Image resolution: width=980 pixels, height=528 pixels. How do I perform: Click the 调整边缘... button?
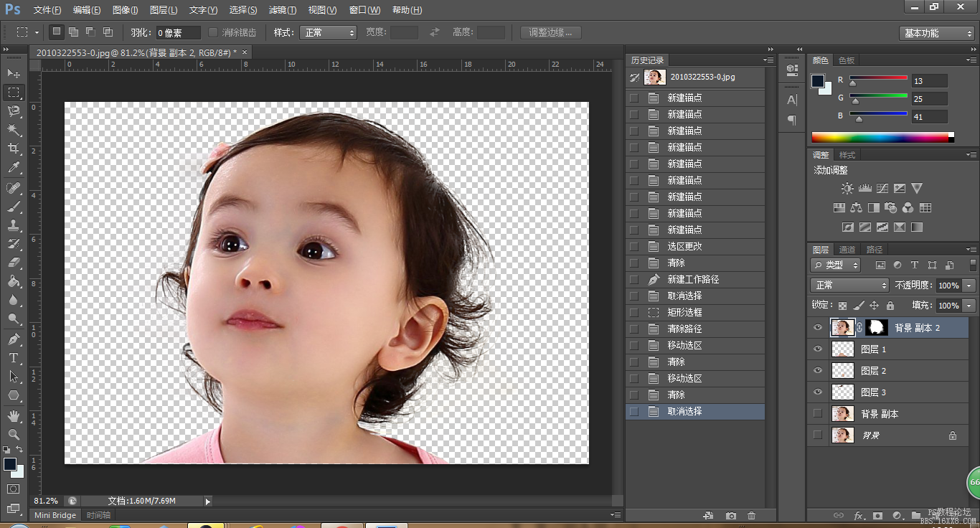[551, 32]
